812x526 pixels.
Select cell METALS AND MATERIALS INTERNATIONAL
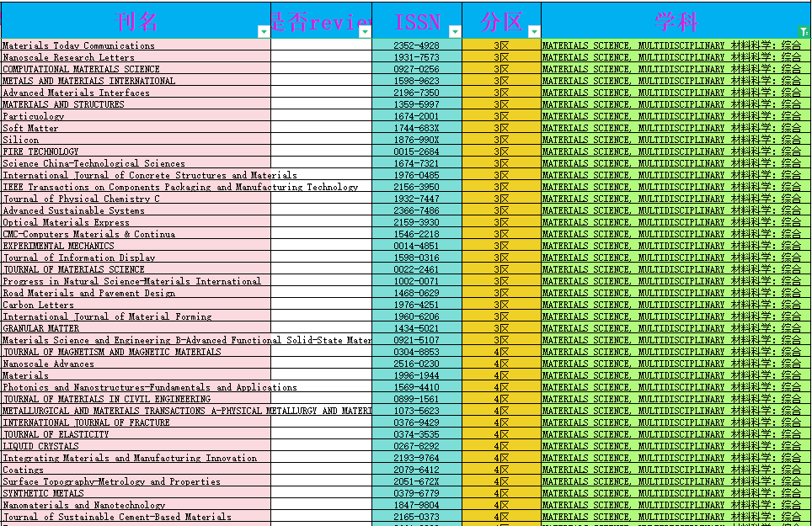point(136,81)
